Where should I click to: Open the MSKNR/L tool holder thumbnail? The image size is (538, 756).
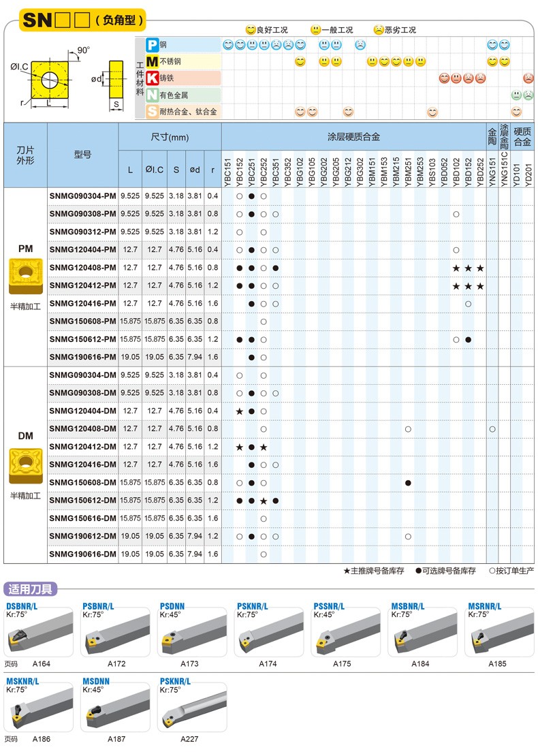39,707
